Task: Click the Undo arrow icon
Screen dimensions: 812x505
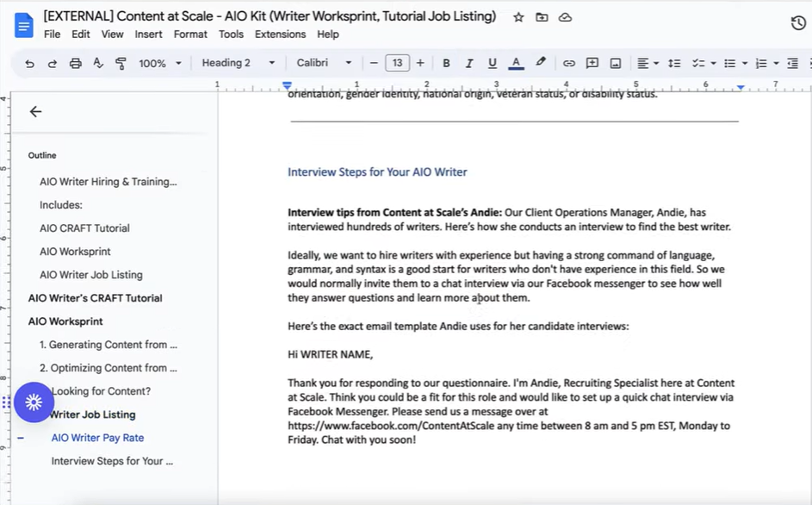Action: [30, 63]
